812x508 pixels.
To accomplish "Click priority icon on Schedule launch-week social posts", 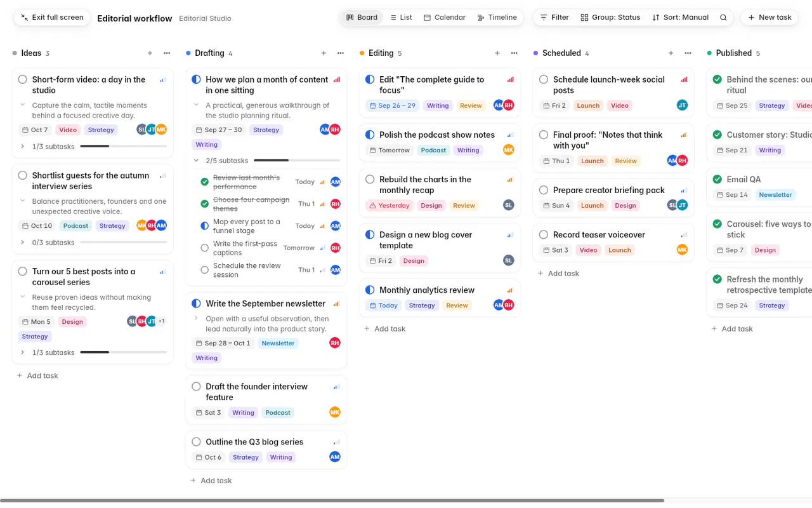I will [x=684, y=79].
